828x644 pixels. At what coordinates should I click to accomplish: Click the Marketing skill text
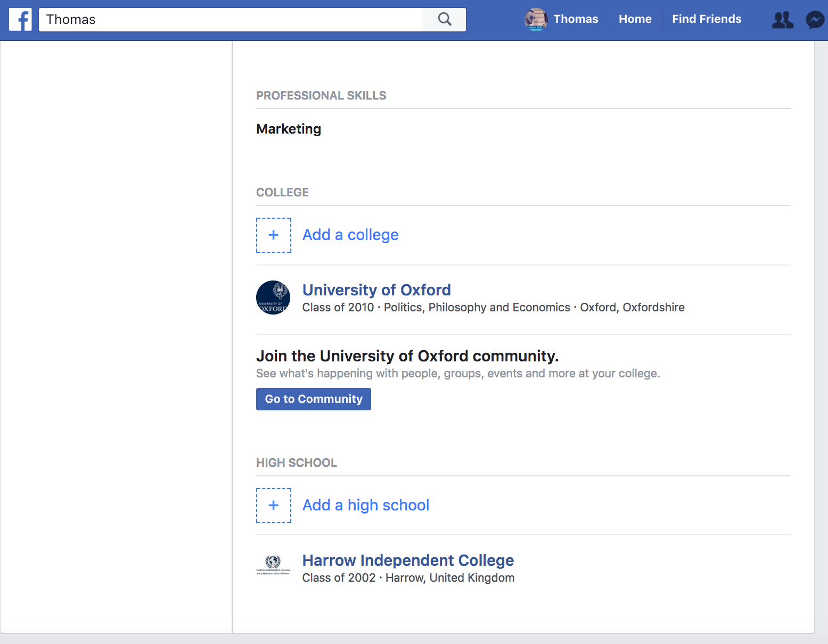(289, 129)
